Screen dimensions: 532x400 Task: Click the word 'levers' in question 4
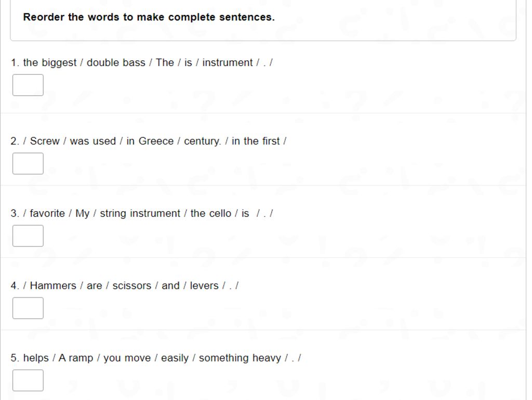point(204,286)
